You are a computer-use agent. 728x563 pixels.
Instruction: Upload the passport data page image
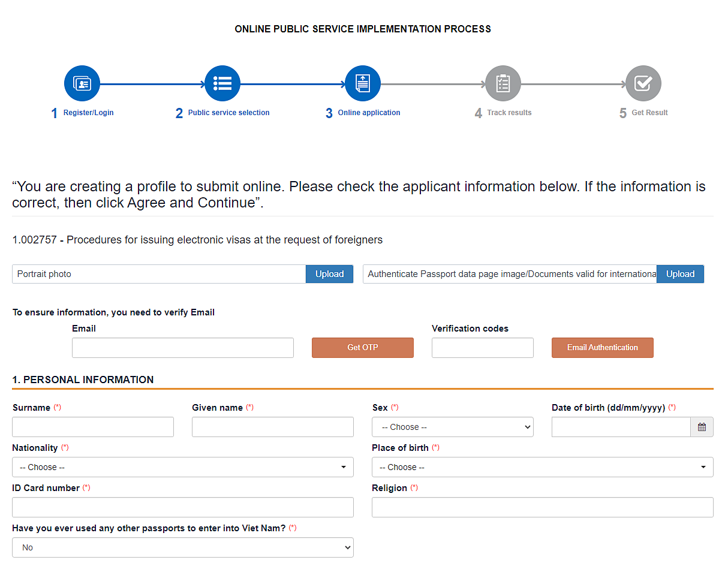click(680, 274)
